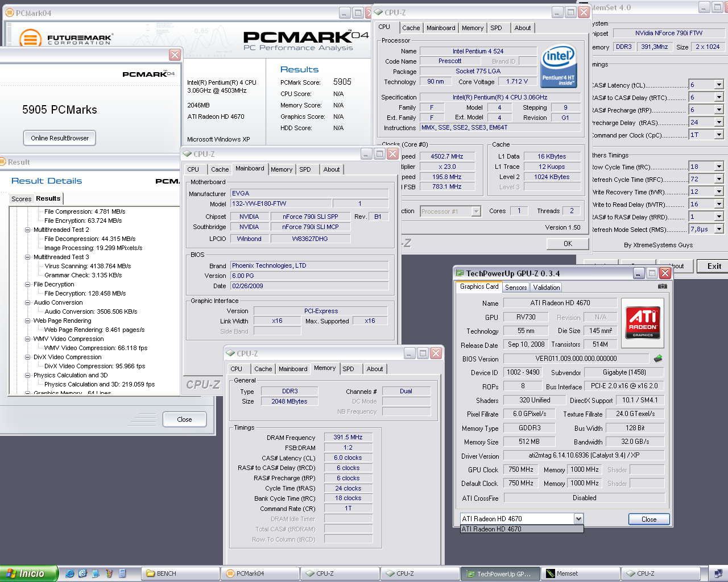728x582 pixels.
Task: Collapse DivX Video Compression tree node
Action: point(27,357)
